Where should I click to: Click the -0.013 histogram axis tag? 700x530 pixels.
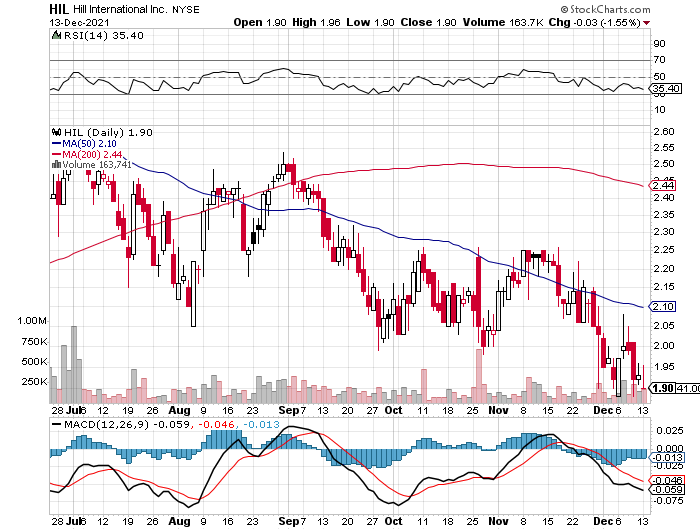[x=668, y=457]
